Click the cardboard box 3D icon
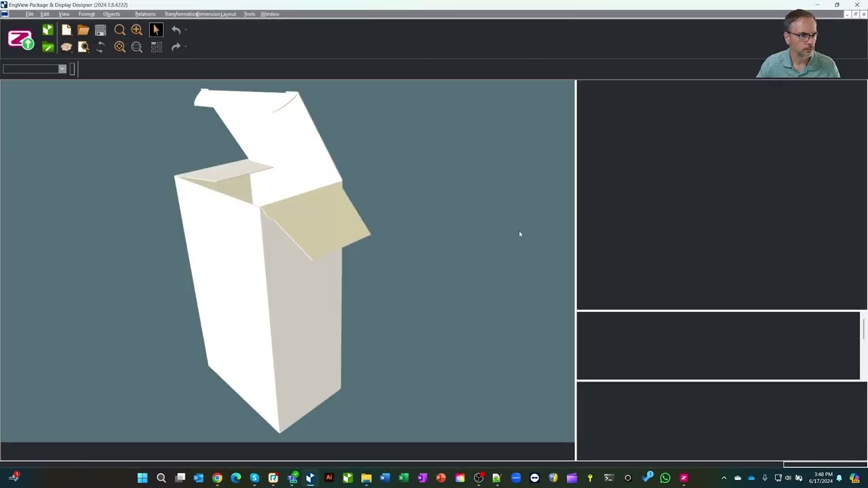Screen dimensions: 868x488 point(66,47)
